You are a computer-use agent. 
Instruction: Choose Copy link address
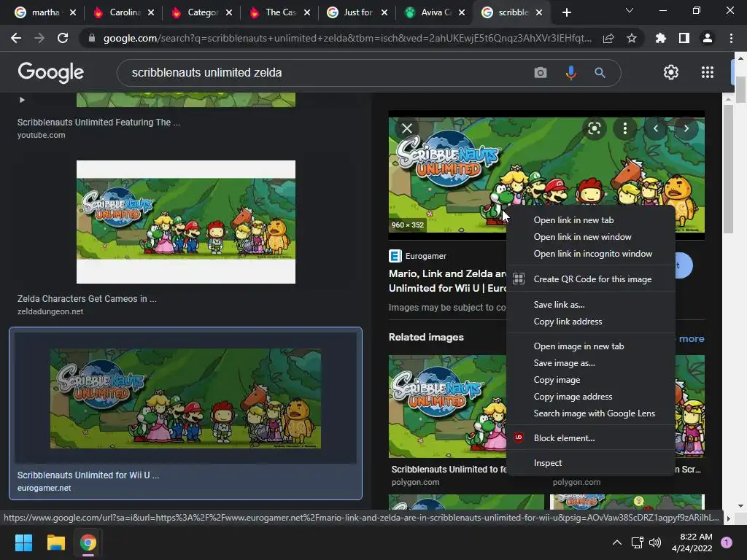[591, 322]
